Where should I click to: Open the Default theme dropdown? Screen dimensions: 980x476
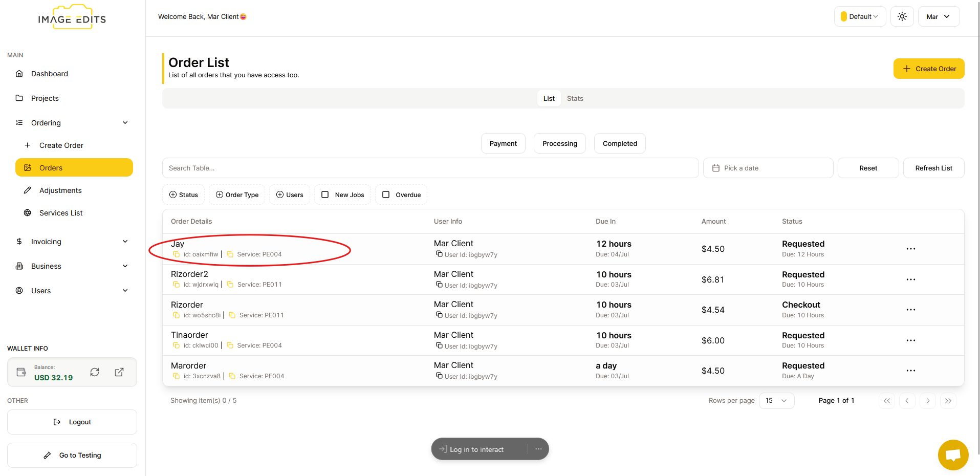(x=860, y=16)
